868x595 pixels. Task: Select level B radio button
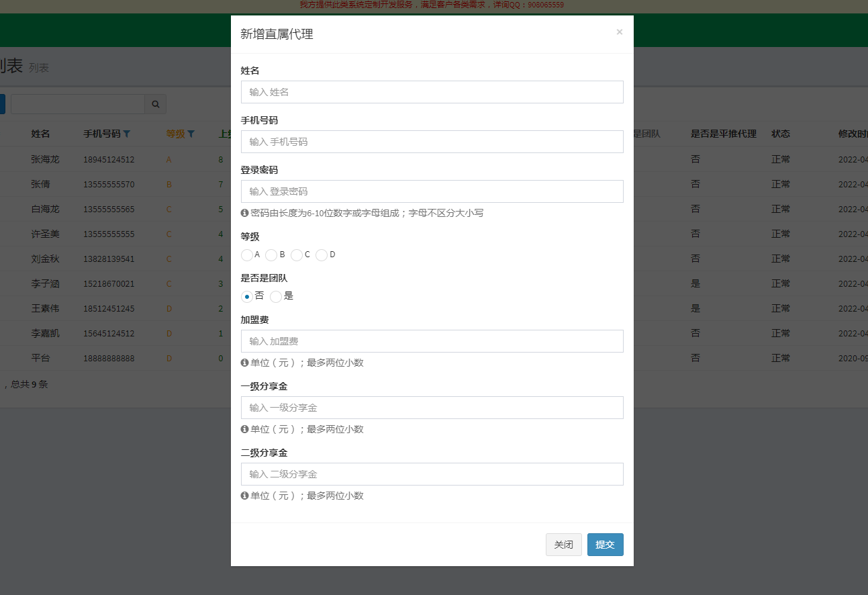(x=271, y=255)
